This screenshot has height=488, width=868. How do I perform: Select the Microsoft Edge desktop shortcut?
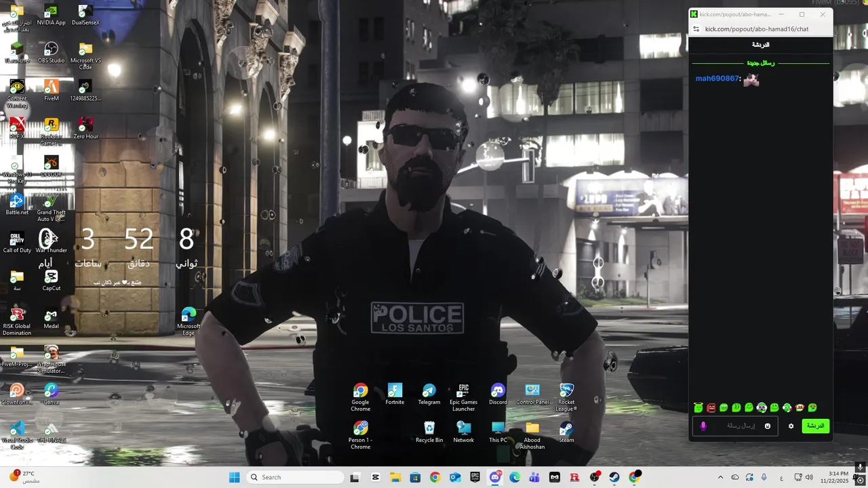click(189, 322)
